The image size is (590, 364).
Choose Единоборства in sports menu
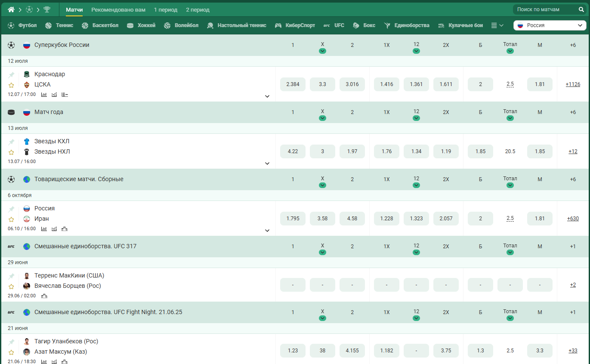pyautogui.click(x=407, y=25)
